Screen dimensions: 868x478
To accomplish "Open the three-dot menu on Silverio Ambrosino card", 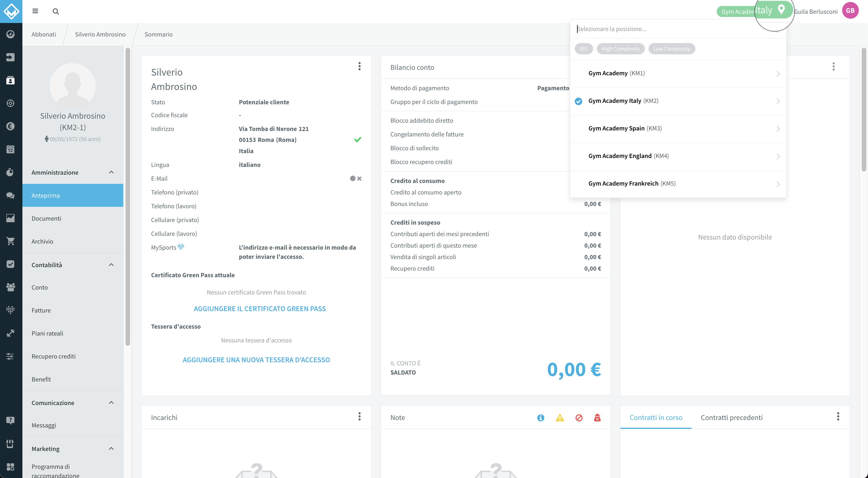I will [x=360, y=66].
